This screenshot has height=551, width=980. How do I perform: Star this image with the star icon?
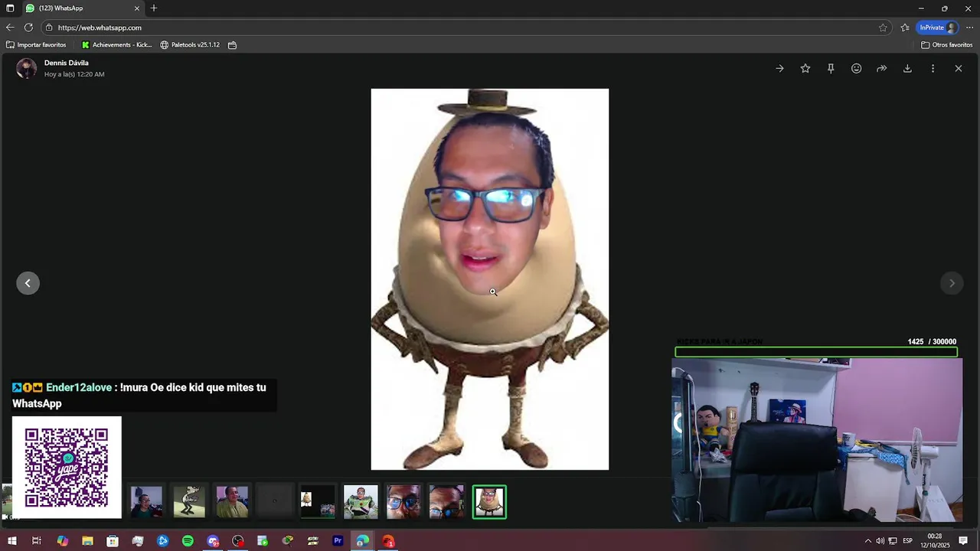[x=805, y=68]
